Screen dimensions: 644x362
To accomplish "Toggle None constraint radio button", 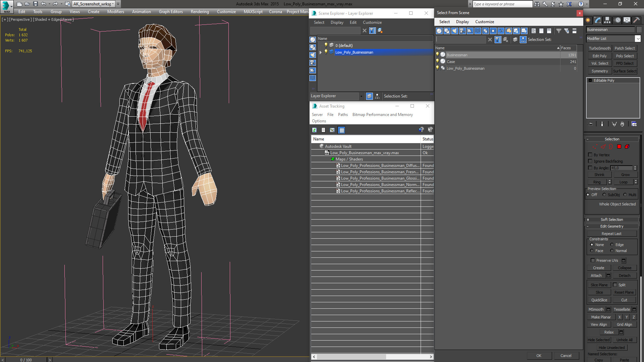I will (592, 244).
